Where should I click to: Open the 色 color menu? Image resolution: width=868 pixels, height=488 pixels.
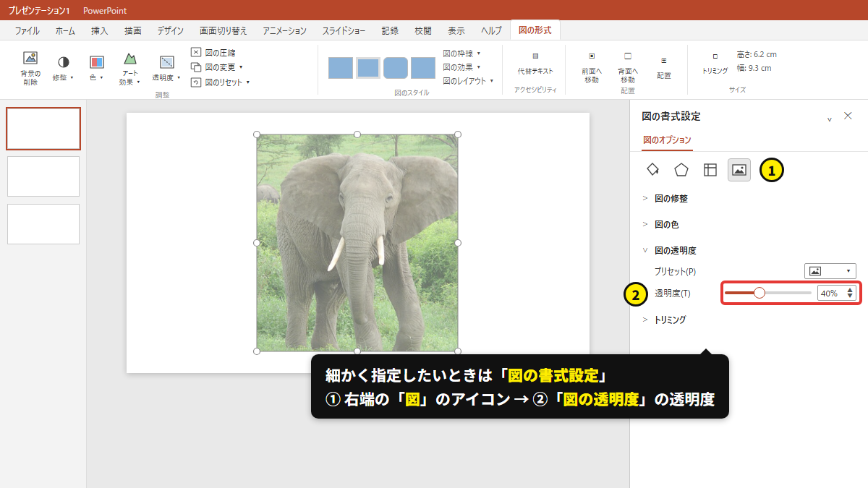pos(96,69)
